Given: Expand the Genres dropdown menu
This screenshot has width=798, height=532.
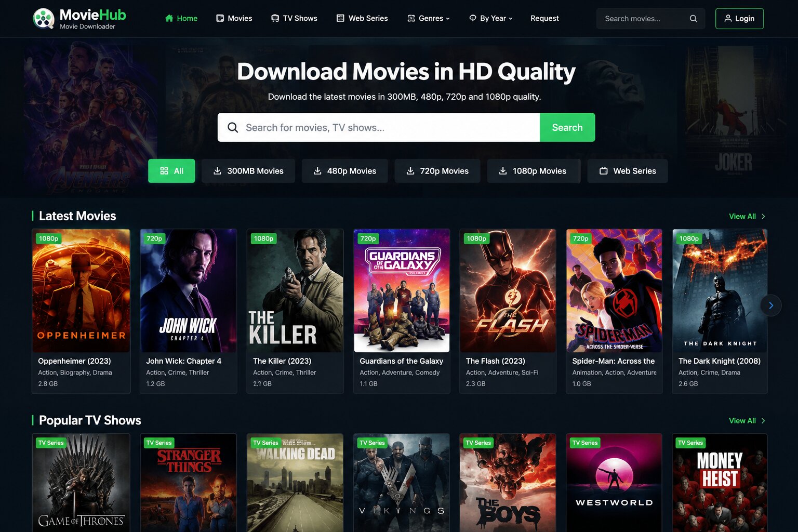Looking at the screenshot, I should (428, 18).
